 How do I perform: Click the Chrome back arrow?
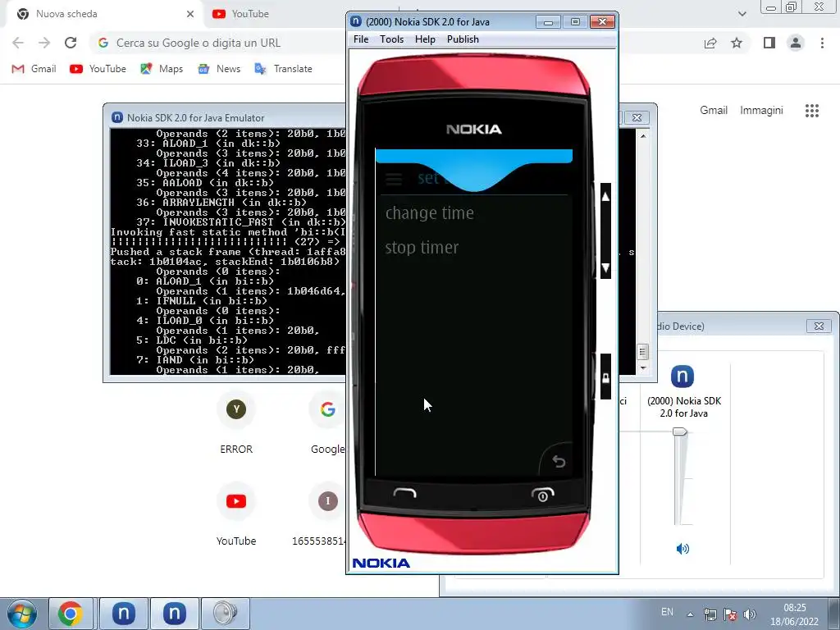18,43
